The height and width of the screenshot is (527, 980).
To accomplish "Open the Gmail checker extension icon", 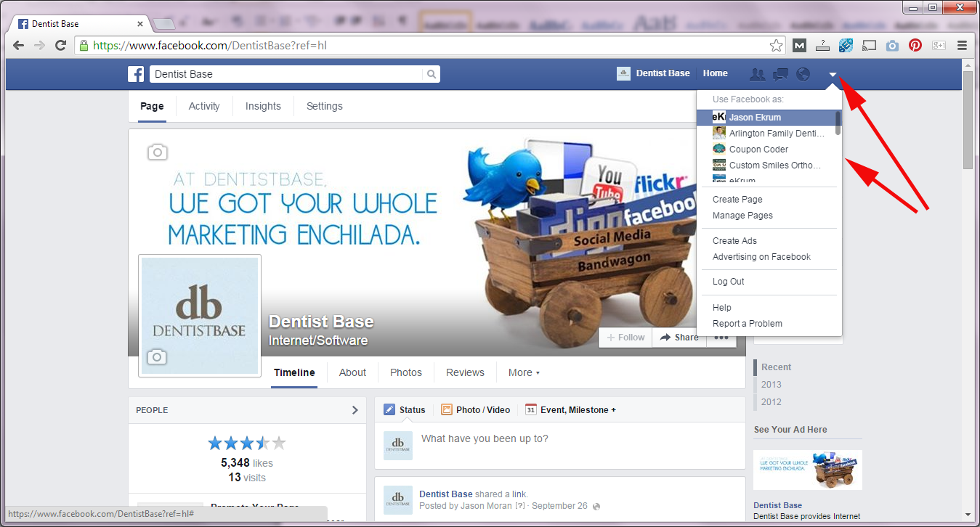I will point(799,45).
